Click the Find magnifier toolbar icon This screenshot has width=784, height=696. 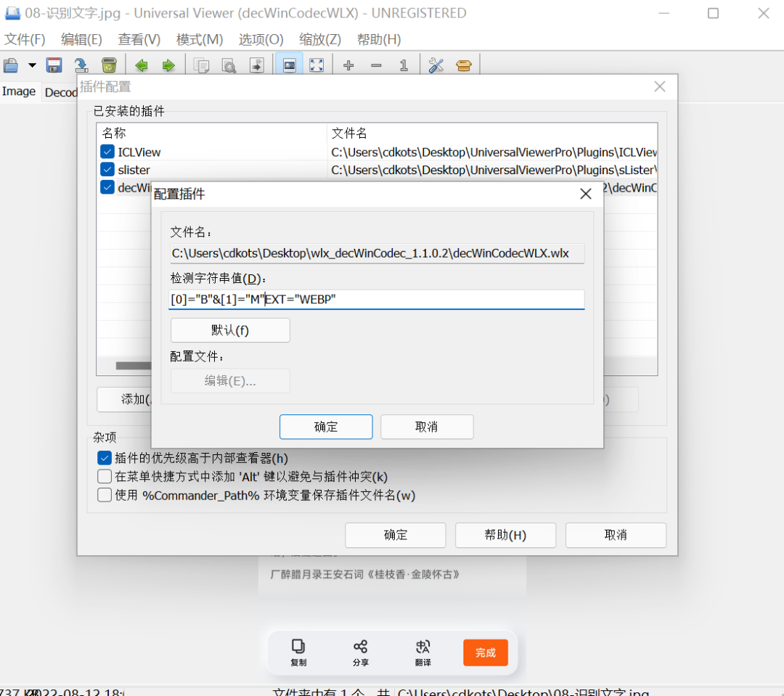click(229, 65)
